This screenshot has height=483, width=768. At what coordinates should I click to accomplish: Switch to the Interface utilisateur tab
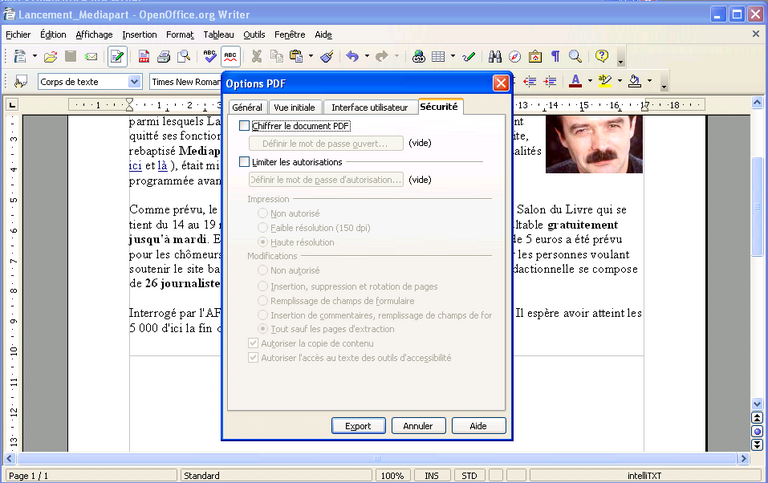[370, 107]
